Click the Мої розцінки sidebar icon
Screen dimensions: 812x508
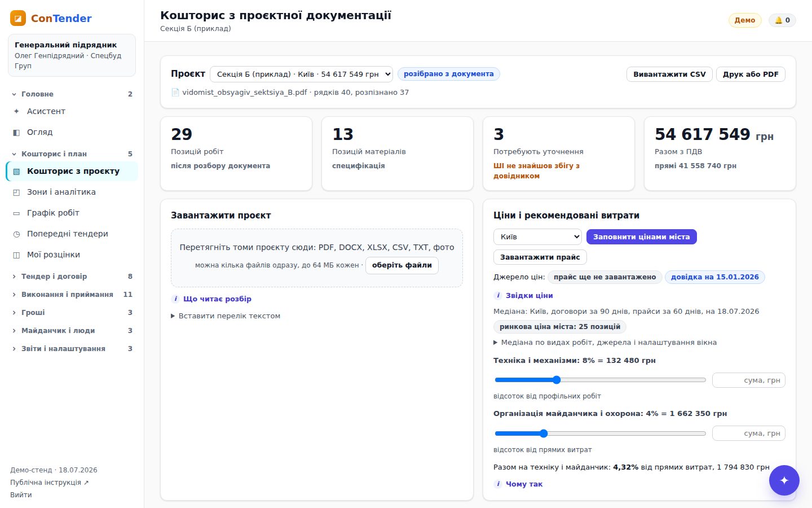(16, 255)
